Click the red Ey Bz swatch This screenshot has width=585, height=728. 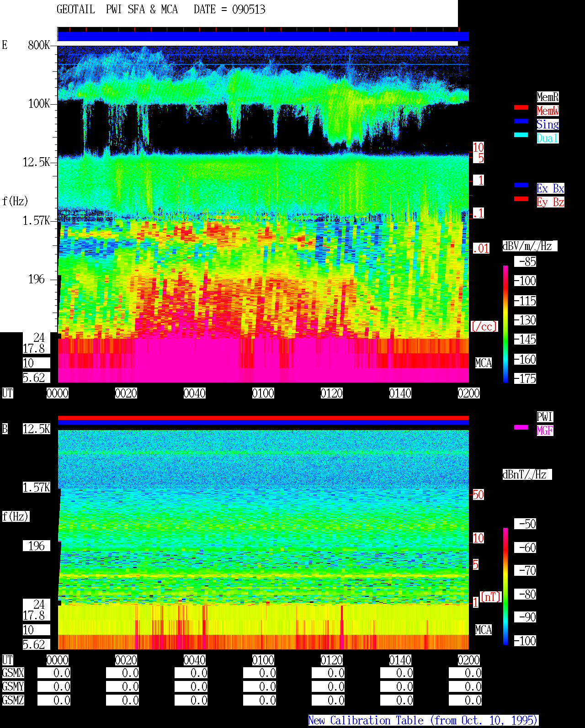521,199
